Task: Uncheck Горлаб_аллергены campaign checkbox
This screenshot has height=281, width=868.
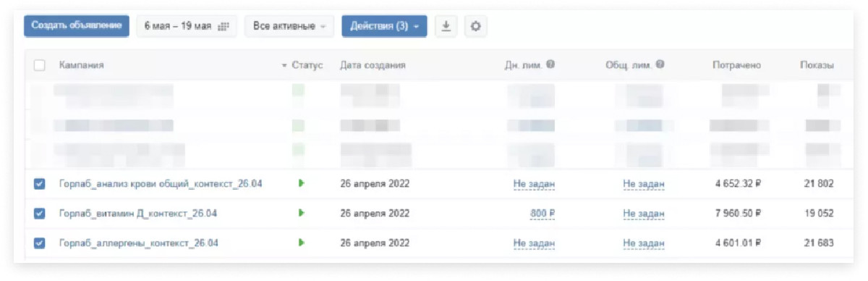Action: click(x=40, y=243)
